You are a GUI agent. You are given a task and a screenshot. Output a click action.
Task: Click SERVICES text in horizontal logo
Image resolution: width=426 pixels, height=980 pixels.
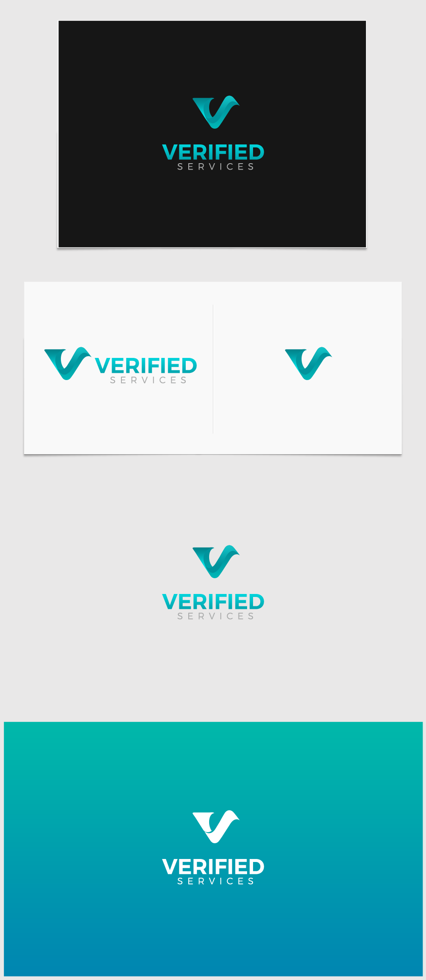[x=148, y=380]
